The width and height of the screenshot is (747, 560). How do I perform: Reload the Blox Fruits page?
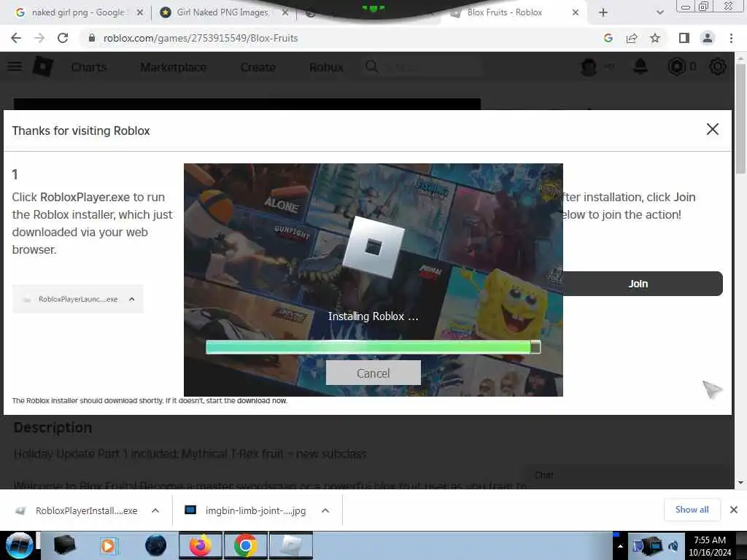coord(63,38)
